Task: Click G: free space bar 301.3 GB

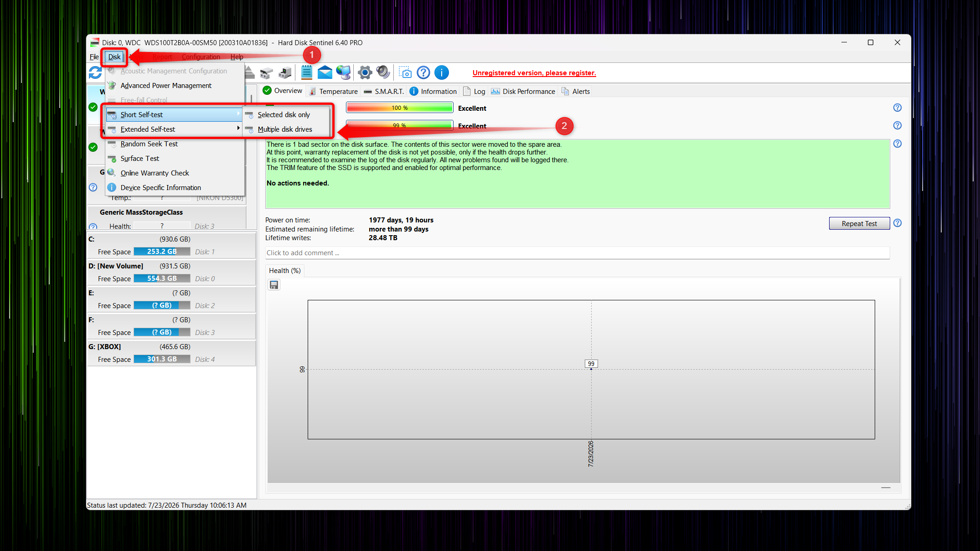Action: coord(162,359)
